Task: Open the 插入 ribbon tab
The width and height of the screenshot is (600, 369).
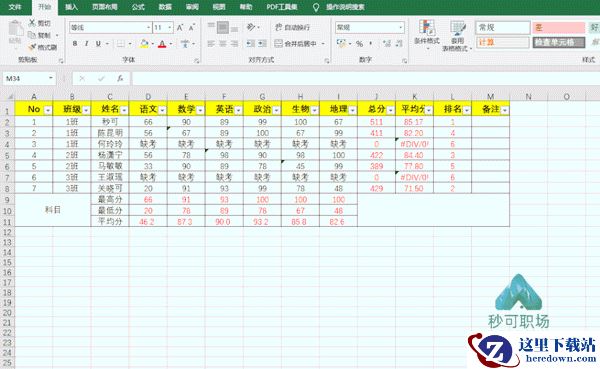Action: 71,7
